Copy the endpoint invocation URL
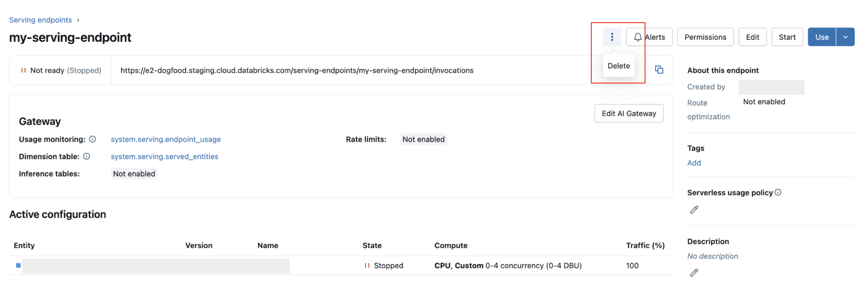The height and width of the screenshot is (302, 868). click(659, 70)
